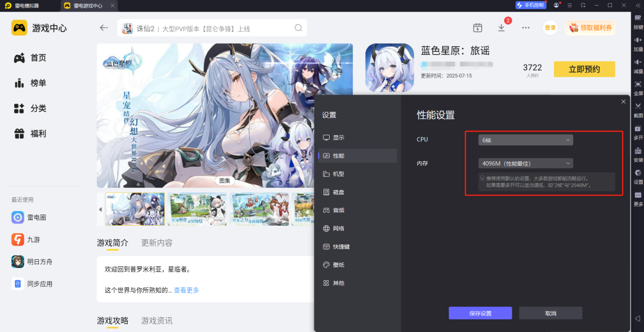Click 取消 in the settings dialog
The height and width of the screenshot is (332, 644).
pos(550,313)
